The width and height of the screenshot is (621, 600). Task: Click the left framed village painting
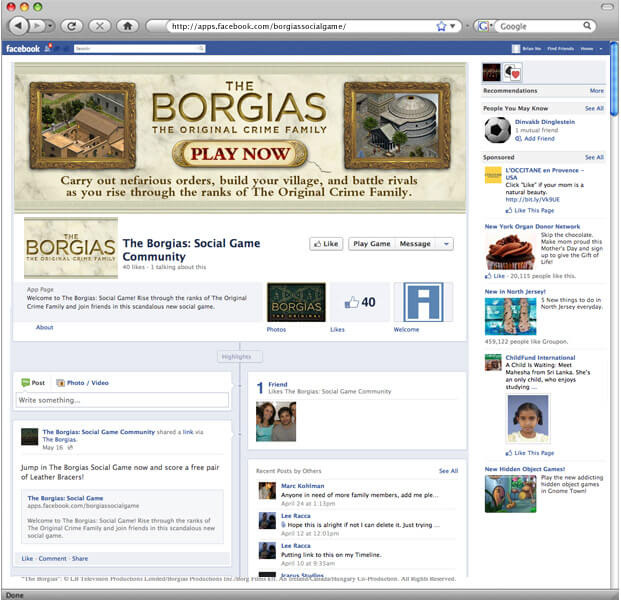82,126
